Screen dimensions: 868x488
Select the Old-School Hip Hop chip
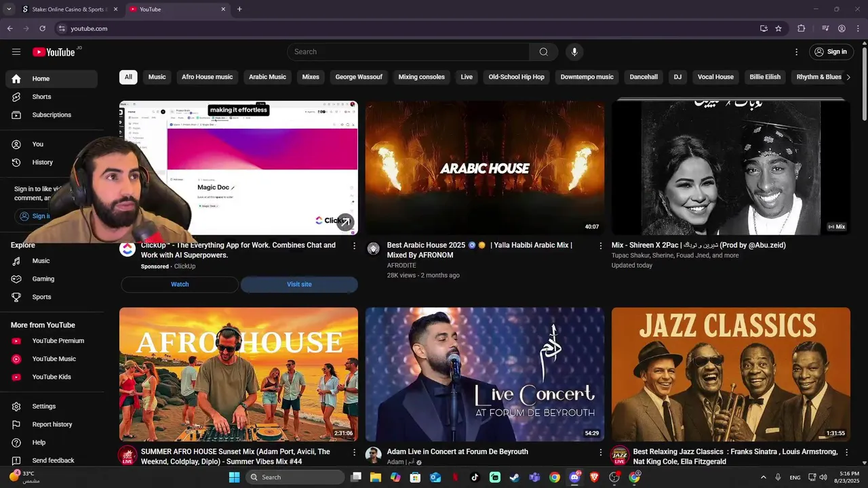click(x=517, y=77)
